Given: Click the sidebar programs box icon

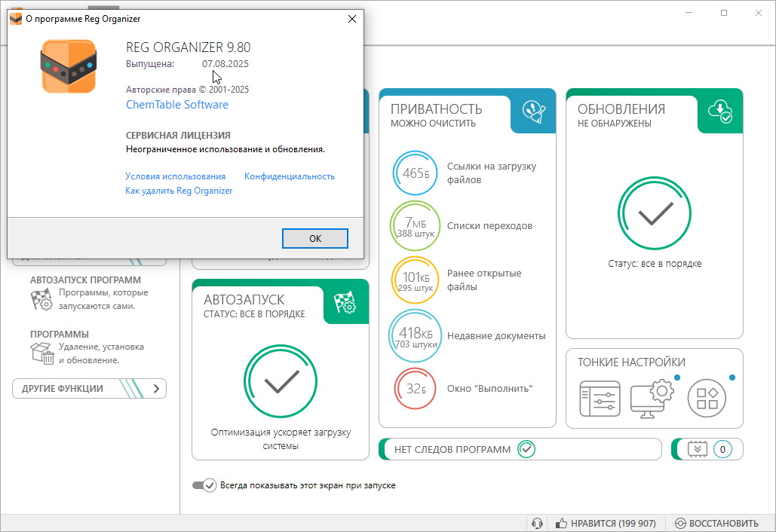Looking at the screenshot, I should [42, 353].
